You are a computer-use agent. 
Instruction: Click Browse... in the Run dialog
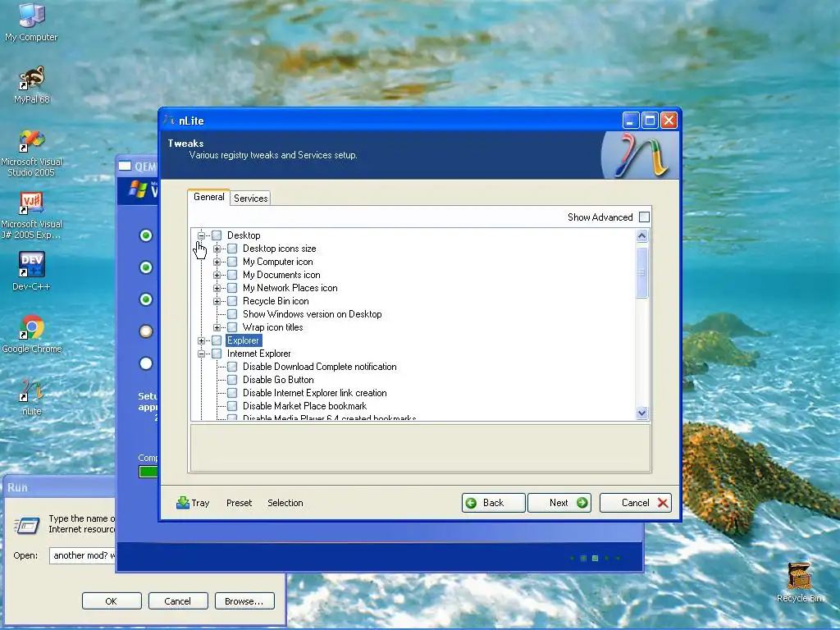(x=244, y=601)
